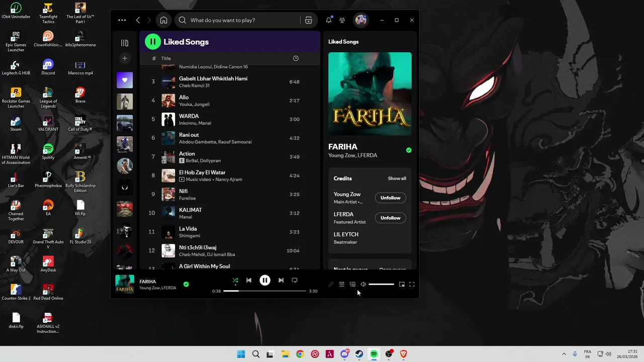
Task: Open File Explorer from the taskbar
Action: click(285, 354)
